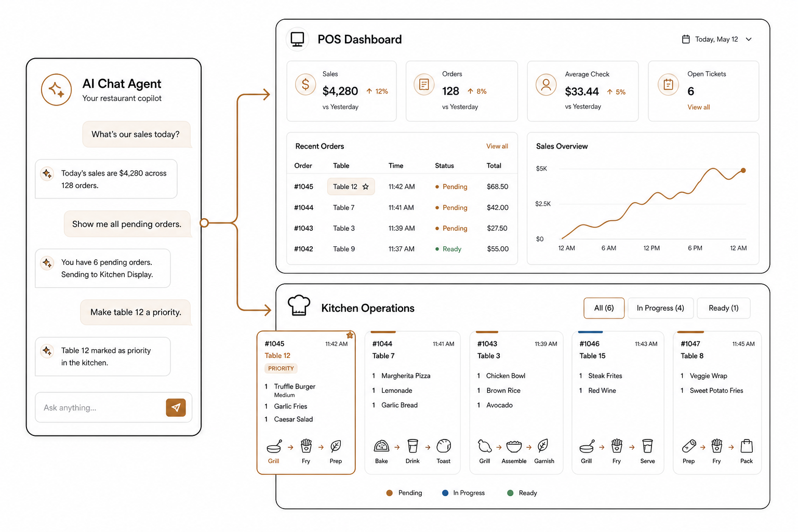The image size is (798, 532).
Task: Click the Bake icon on order #1044
Action: (x=381, y=446)
